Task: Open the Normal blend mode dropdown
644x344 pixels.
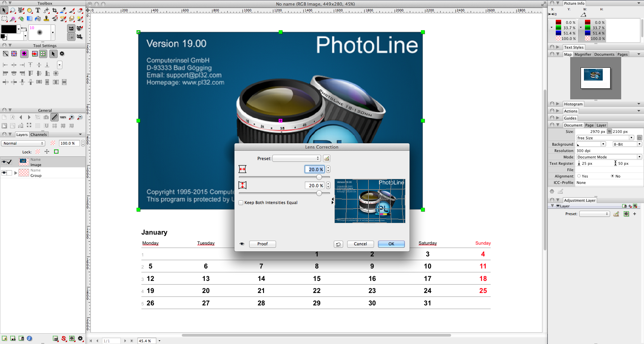Action: pos(23,143)
